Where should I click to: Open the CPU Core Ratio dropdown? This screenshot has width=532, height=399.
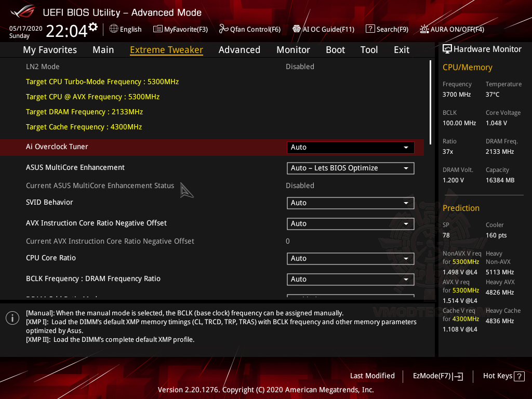pyautogui.click(x=350, y=258)
